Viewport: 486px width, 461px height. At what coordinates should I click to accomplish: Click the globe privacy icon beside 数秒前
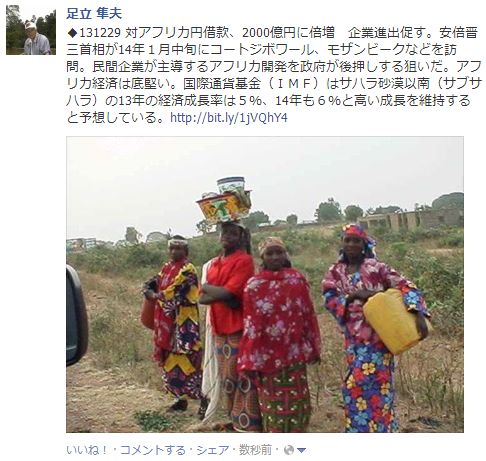pyautogui.click(x=289, y=450)
